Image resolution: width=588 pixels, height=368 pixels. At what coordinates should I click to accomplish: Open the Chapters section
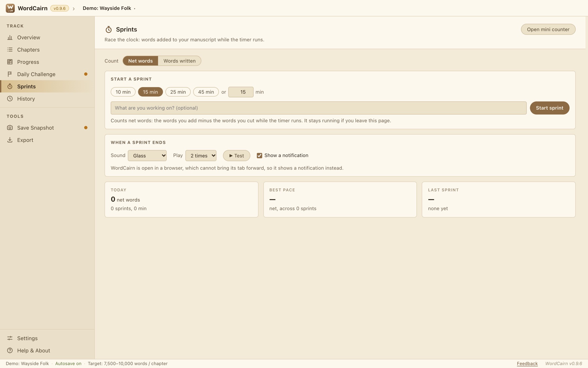[x=47, y=50]
